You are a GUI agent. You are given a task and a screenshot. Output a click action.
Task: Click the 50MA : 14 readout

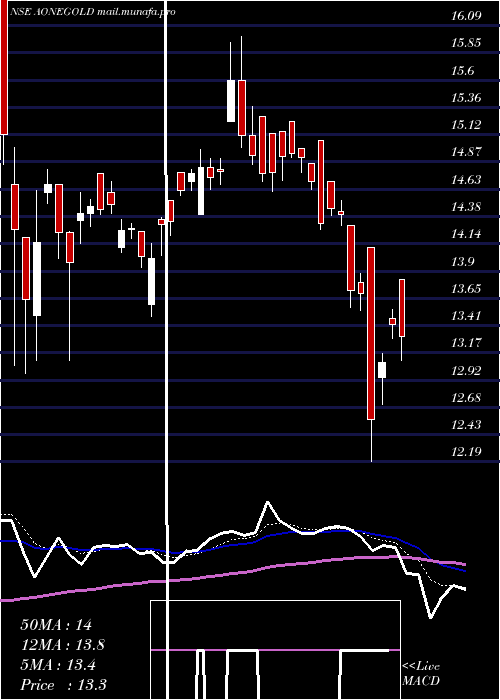[x=56, y=625]
